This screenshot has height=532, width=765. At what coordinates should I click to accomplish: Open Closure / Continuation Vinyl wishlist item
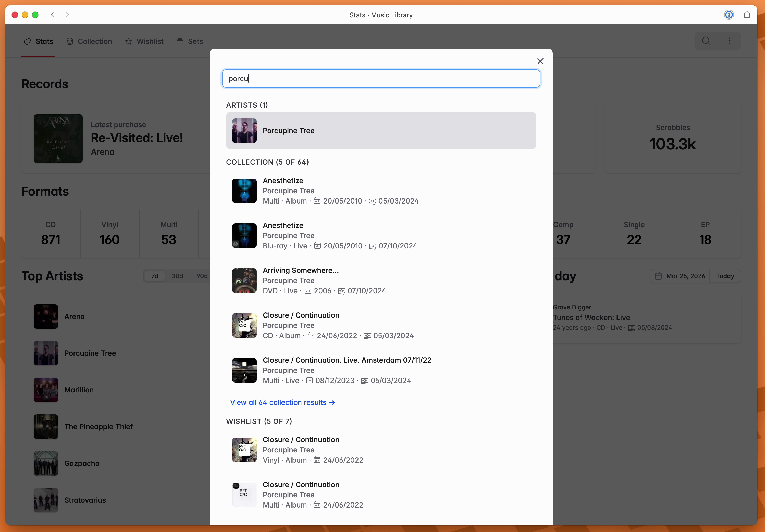pyautogui.click(x=381, y=450)
